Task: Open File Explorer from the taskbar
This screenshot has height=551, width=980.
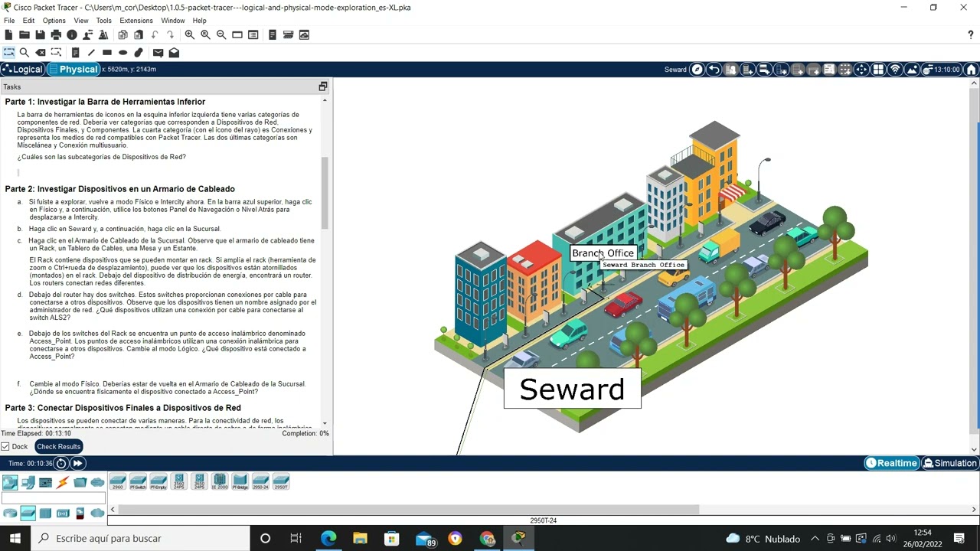Action: click(x=360, y=539)
